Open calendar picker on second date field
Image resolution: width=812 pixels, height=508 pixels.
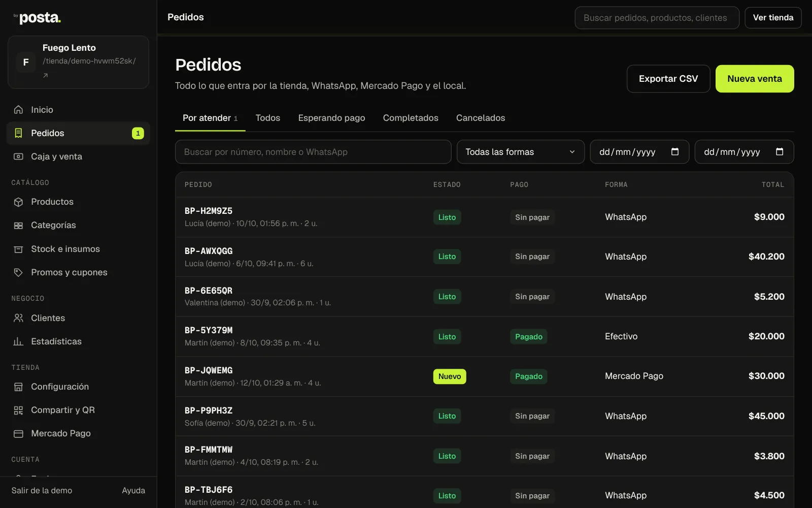click(x=780, y=152)
